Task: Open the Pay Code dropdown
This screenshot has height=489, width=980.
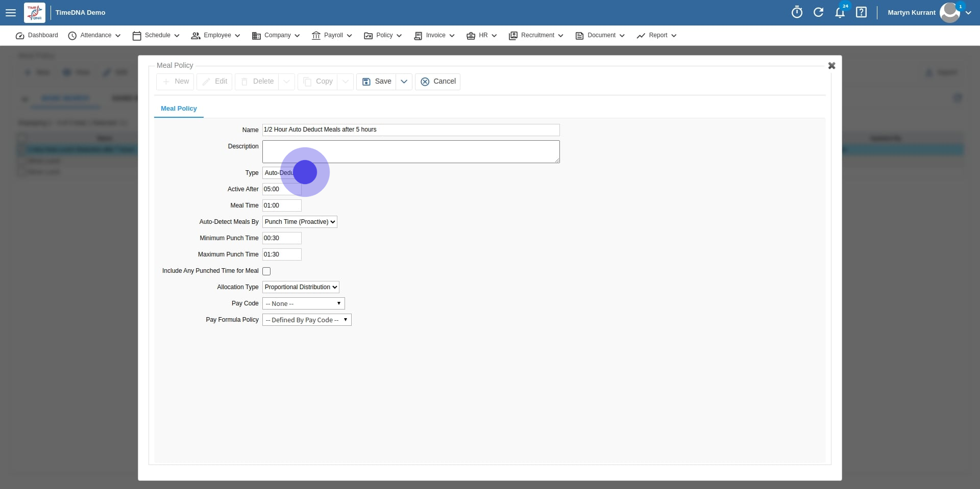Action: [303, 303]
